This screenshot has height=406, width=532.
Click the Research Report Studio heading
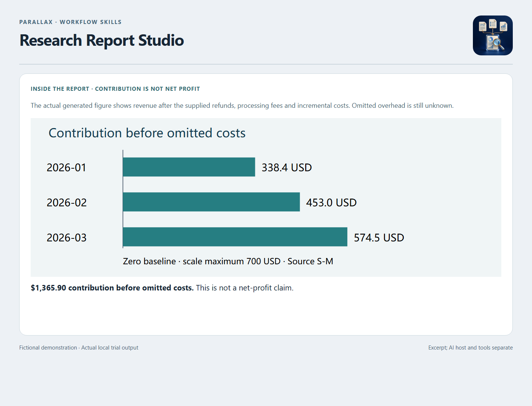point(102,40)
